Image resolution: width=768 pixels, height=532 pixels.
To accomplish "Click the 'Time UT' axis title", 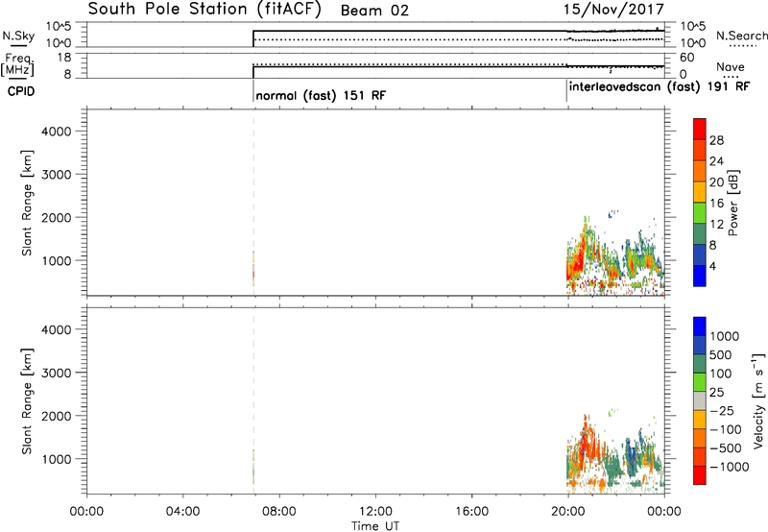I will 375,526.
